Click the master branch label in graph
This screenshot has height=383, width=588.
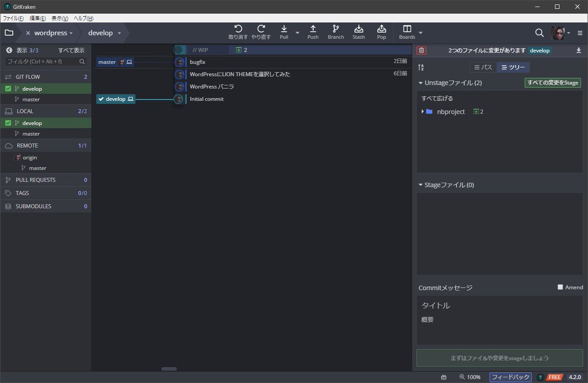115,62
